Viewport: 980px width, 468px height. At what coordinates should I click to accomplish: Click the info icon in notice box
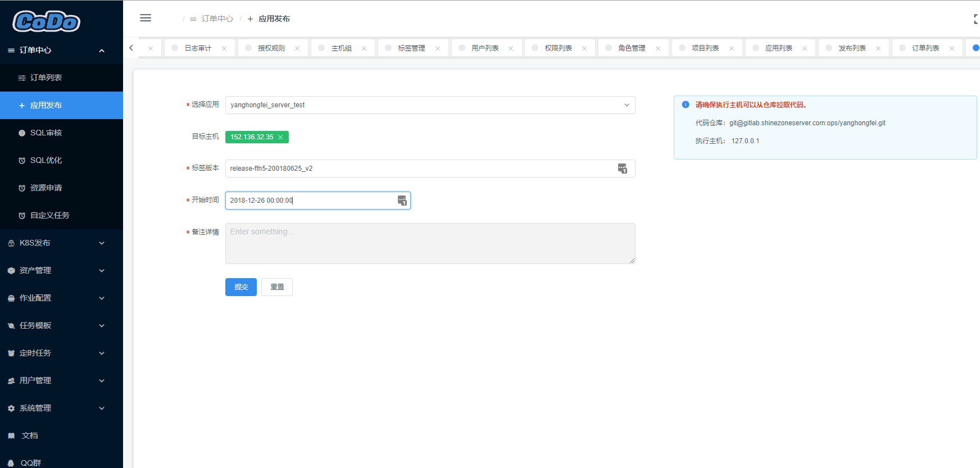(686, 104)
